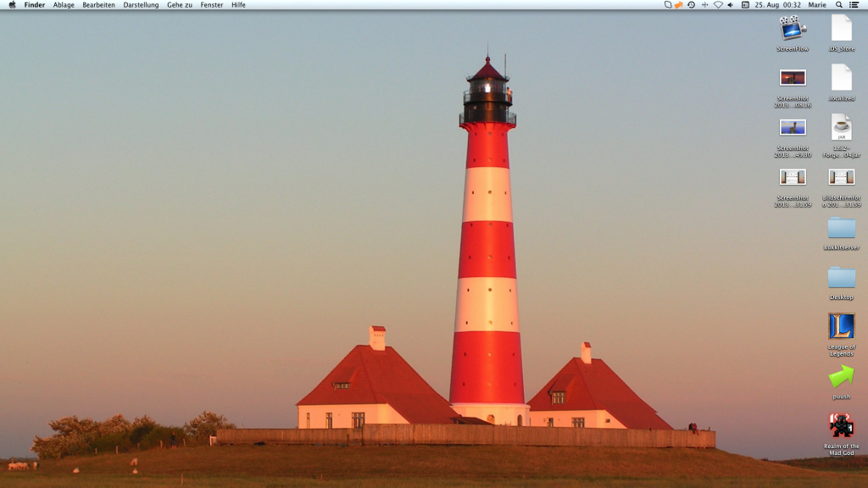Select the Bildschirmfoto thumbnail on desktop
Screen dimensions: 868x488
coord(841,177)
